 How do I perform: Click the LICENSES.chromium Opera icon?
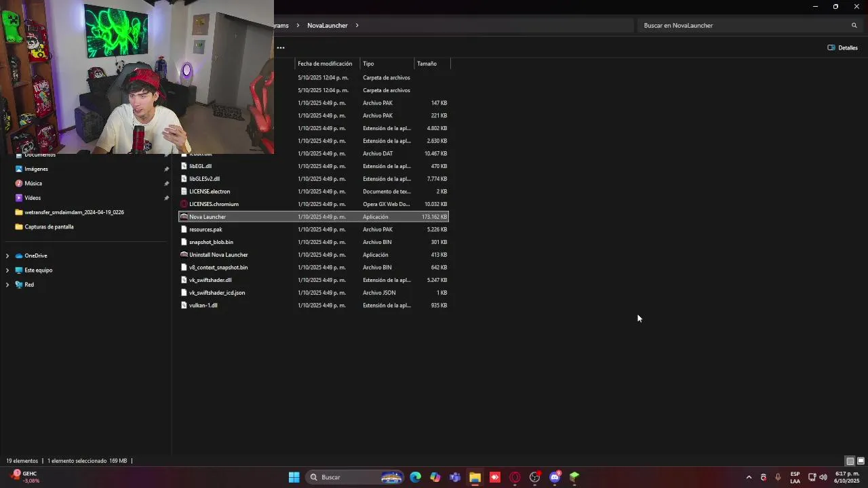click(184, 204)
